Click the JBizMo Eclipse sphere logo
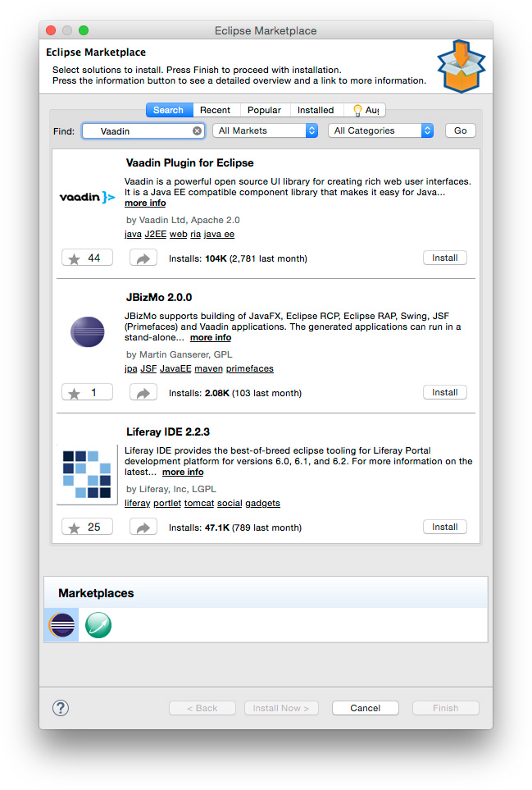The height and width of the screenshot is (790, 532). [87, 331]
